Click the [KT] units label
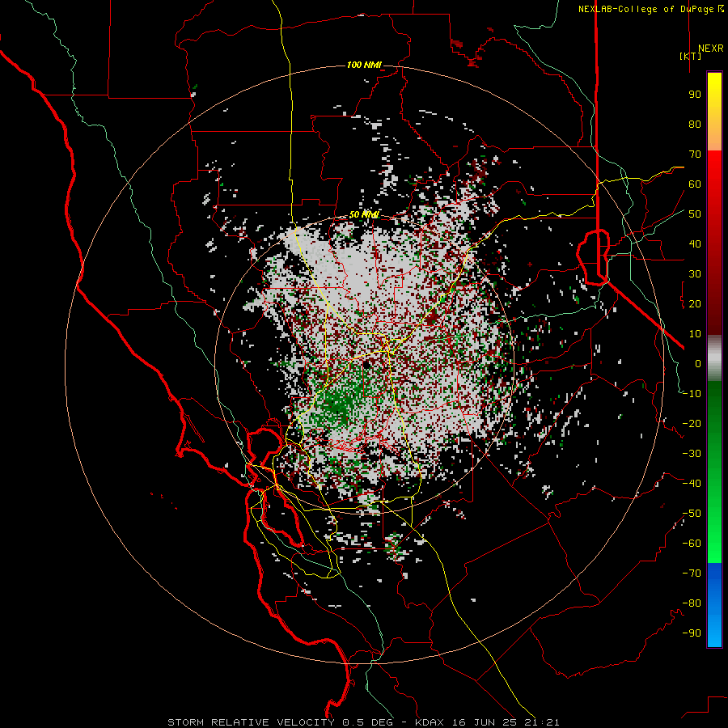Viewport: 728px width, 728px height. (691, 56)
